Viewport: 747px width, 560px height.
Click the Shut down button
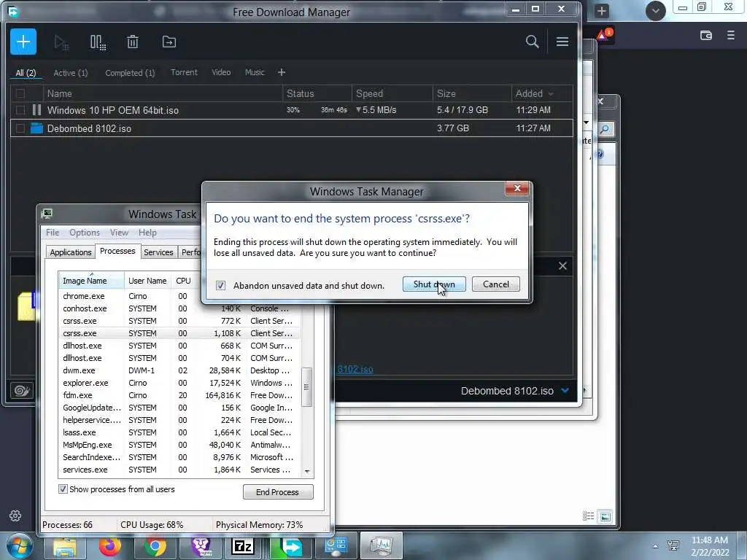pyautogui.click(x=434, y=284)
